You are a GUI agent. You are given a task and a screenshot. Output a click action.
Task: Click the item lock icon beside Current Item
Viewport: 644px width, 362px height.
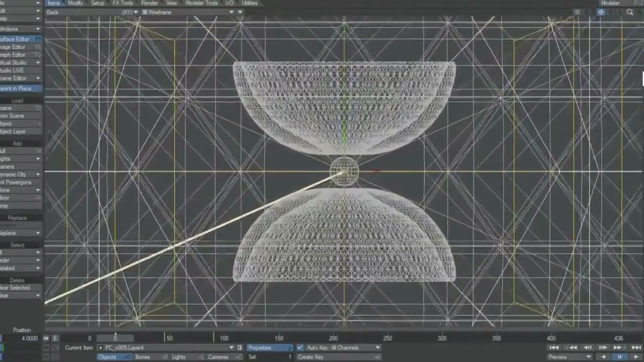coord(240,347)
